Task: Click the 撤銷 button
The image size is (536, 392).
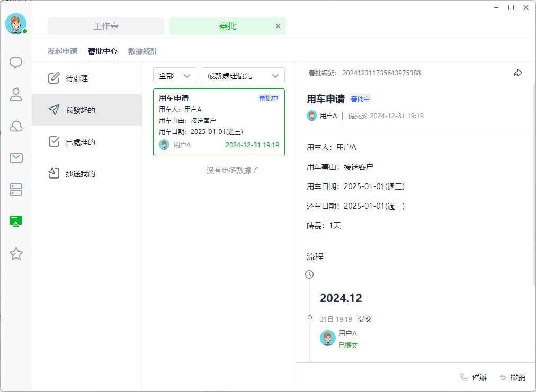Action: pyautogui.click(x=512, y=377)
